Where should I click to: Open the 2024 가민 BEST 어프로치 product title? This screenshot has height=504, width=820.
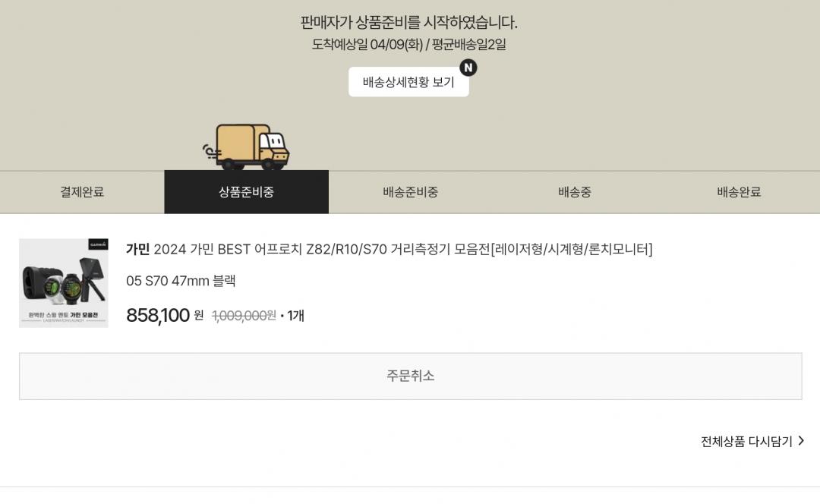point(402,249)
